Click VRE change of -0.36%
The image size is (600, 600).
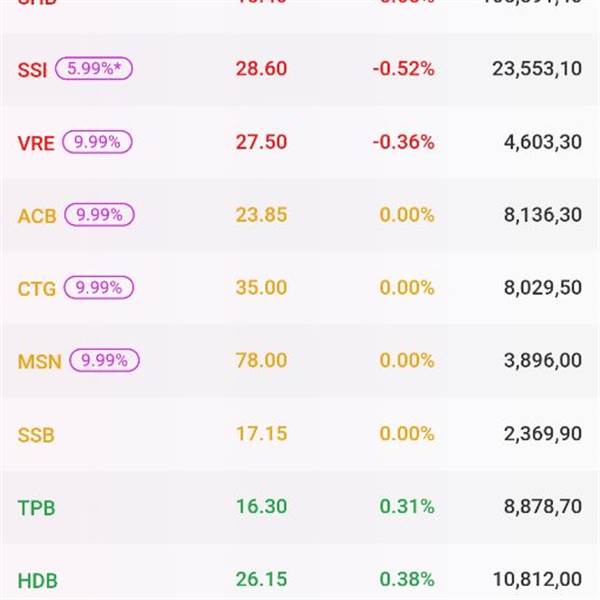403,142
